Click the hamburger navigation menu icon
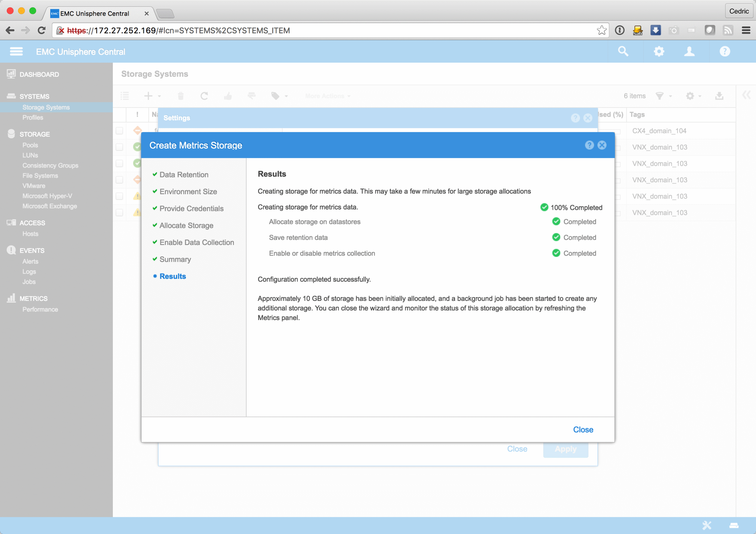This screenshot has width=756, height=534. coord(16,51)
